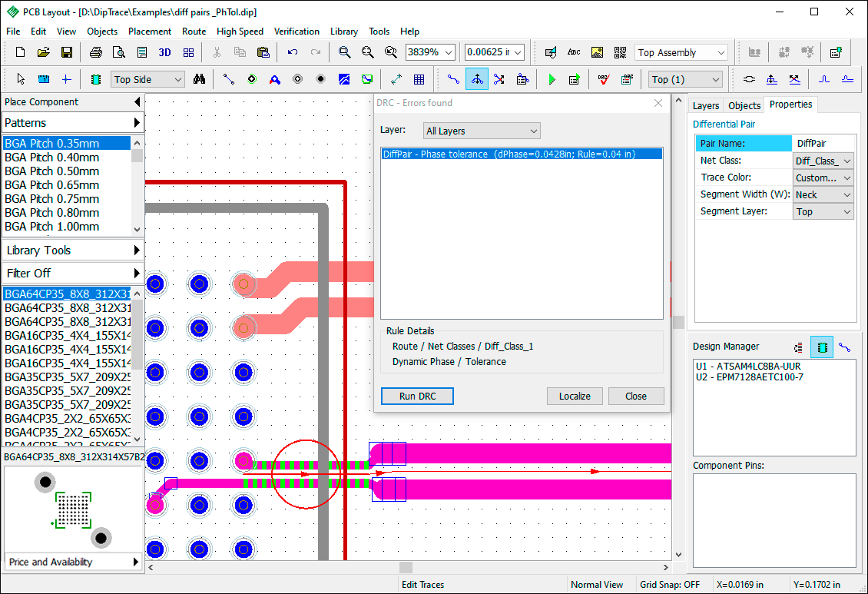Select U1 - ATSAM4LC8BA-UUR component
868x594 pixels.
(x=748, y=366)
